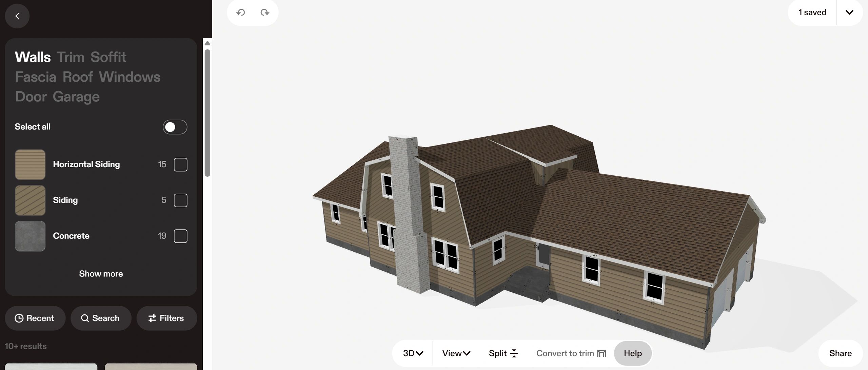This screenshot has width=868, height=370.
Task: Enable the Select all toggle
Action: tap(175, 127)
